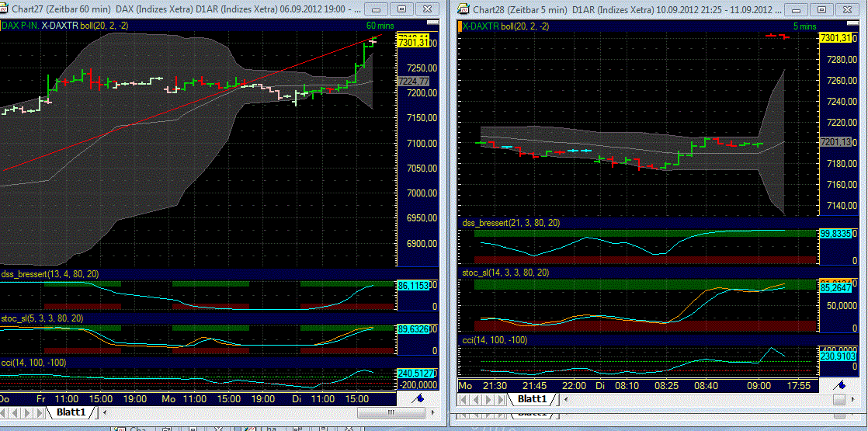
Task: Click the 60 mins timeframe label
Action: pos(379,26)
